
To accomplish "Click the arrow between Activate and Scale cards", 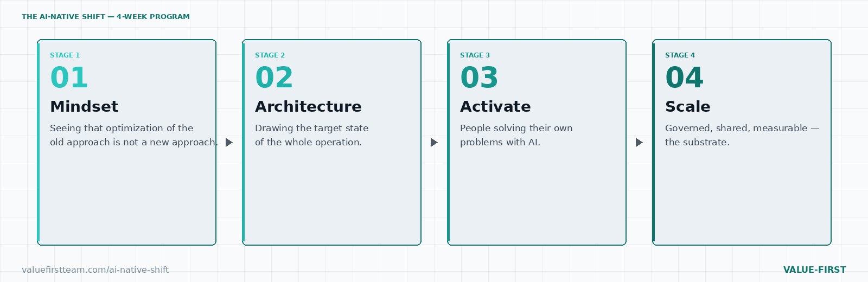I will click(639, 142).
